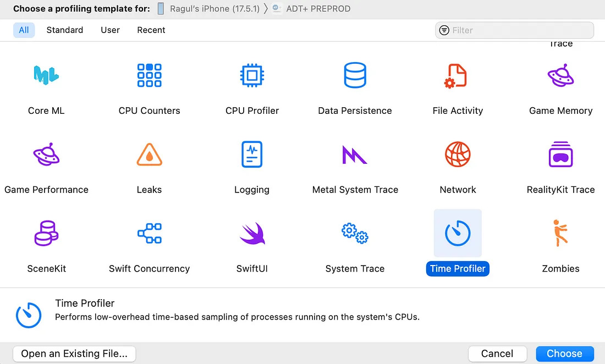
Task: Open the ADT+ PREPROD process selector
Action: click(311, 8)
